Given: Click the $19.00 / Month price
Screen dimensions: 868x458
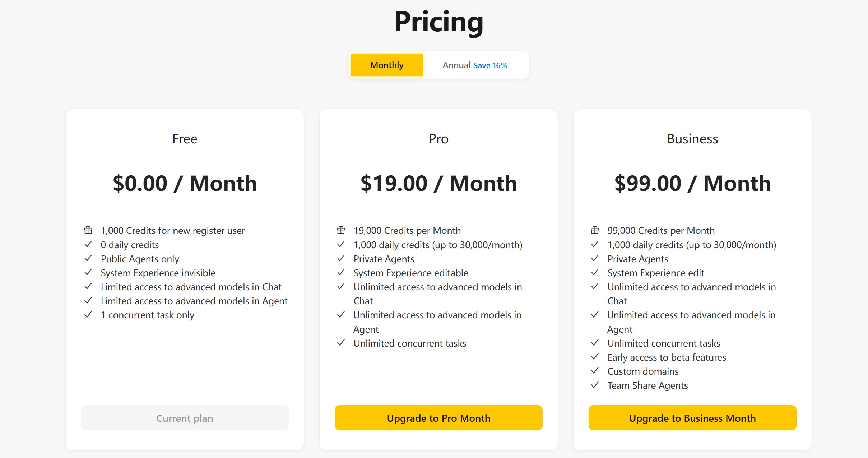Looking at the screenshot, I should coord(438,183).
